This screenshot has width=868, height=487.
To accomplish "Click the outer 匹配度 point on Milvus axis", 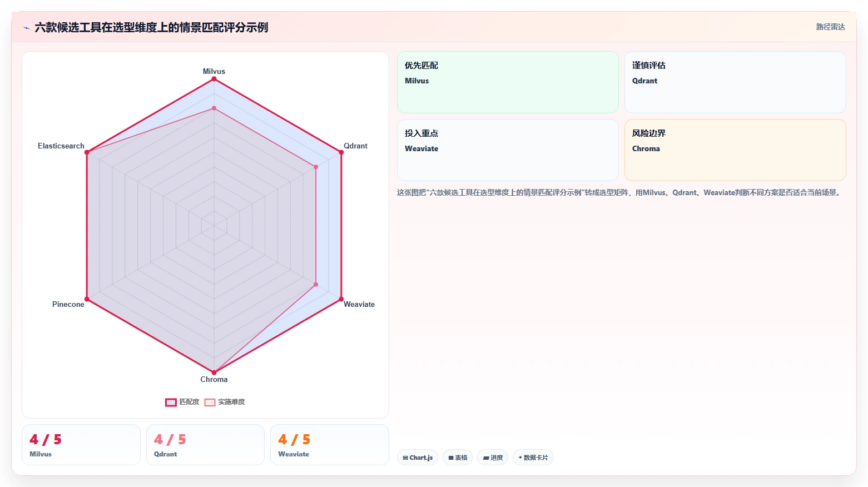I will click(214, 79).
